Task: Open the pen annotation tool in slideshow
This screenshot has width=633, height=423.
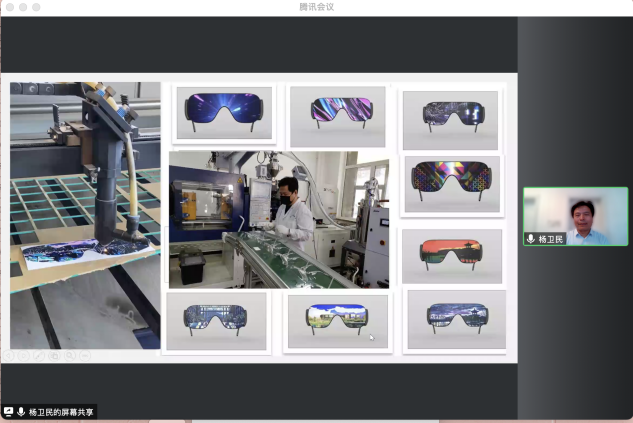Action: (39, 356)
